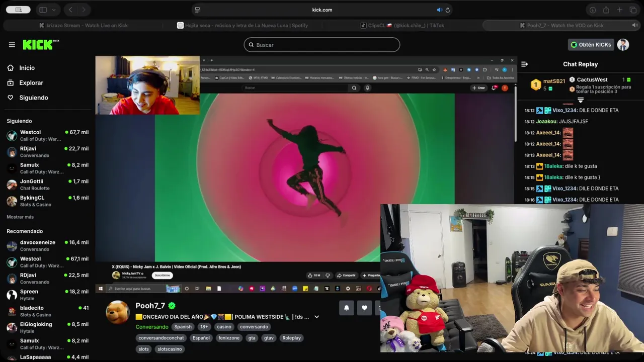Screen dimensions: 644x362
Task: Select the casino tag
Action: pos(224,327)
